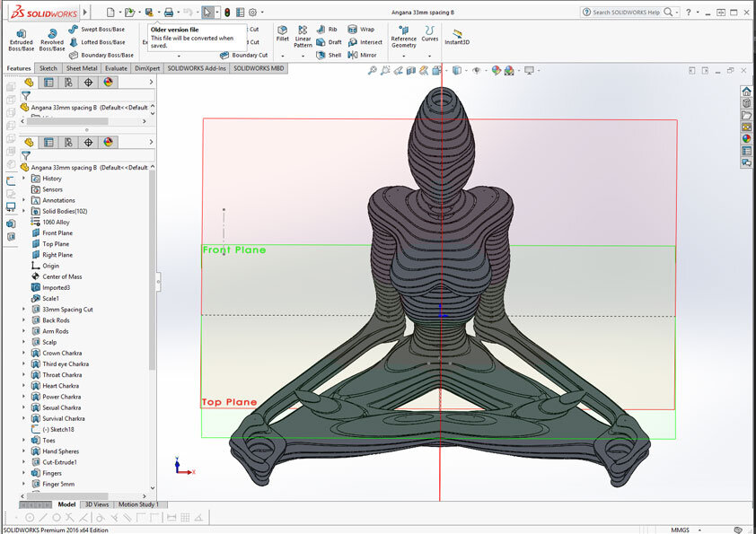
Task: Open the Curves tools
Action: [429, 34]
